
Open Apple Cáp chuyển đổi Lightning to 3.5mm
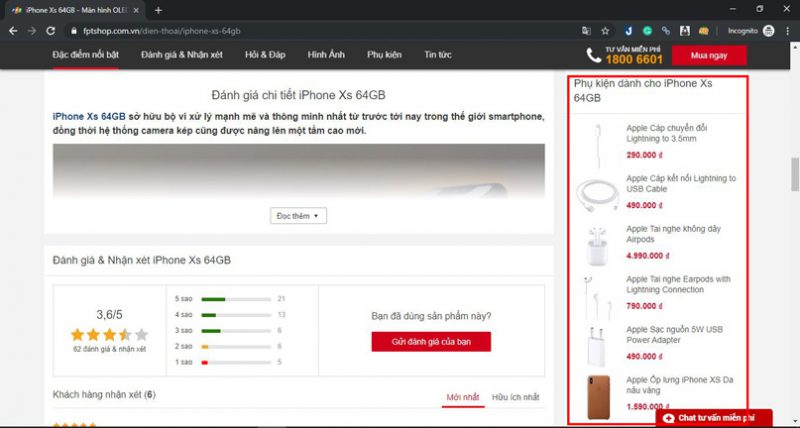(x=666, y=133)
